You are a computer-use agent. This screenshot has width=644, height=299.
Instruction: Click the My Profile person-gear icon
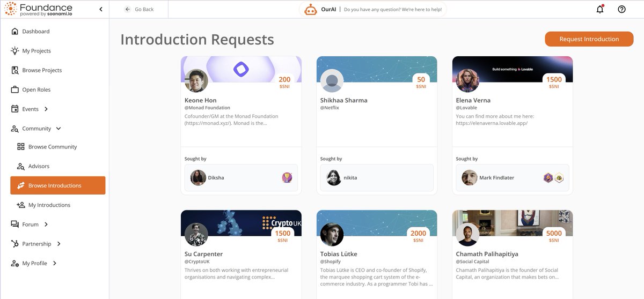click(14, 264)
